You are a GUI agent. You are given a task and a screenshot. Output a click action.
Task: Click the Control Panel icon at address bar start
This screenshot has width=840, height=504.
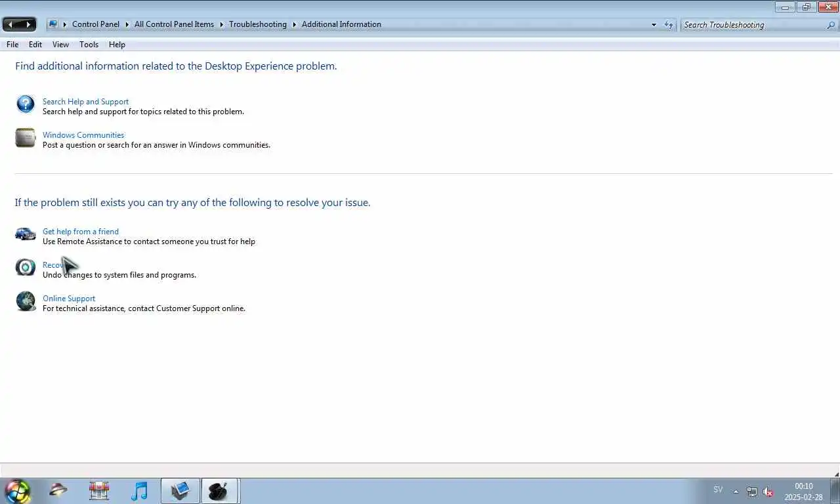pyautogui.click(x=52, y=24)
